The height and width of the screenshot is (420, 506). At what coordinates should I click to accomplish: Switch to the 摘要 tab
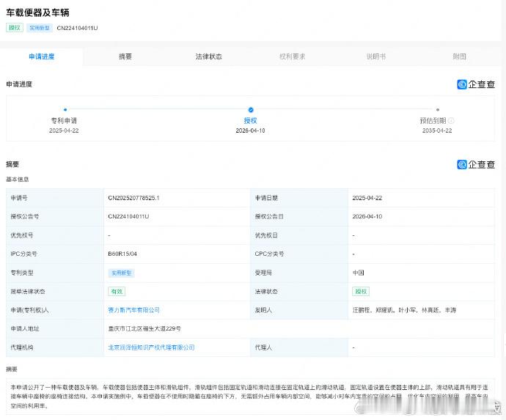point(125,56)
